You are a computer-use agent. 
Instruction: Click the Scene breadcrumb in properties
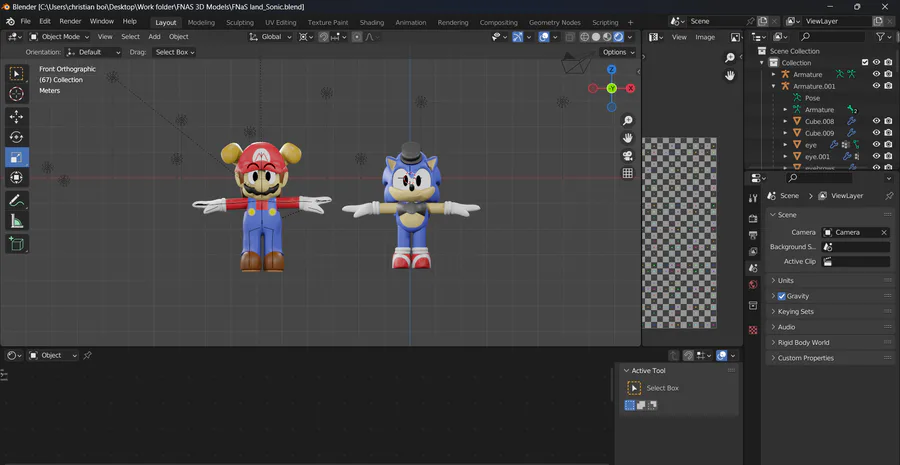789,196
